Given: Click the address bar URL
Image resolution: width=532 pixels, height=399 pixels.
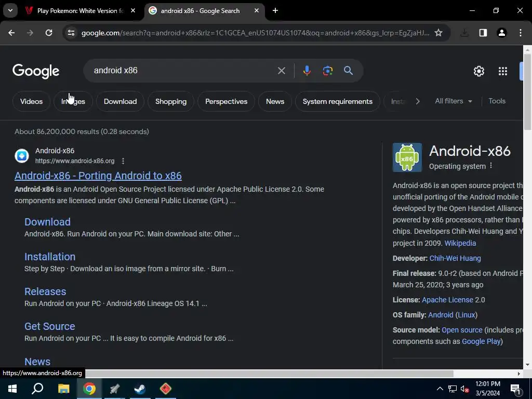Looking at the screenshot, I should point(255,33).
